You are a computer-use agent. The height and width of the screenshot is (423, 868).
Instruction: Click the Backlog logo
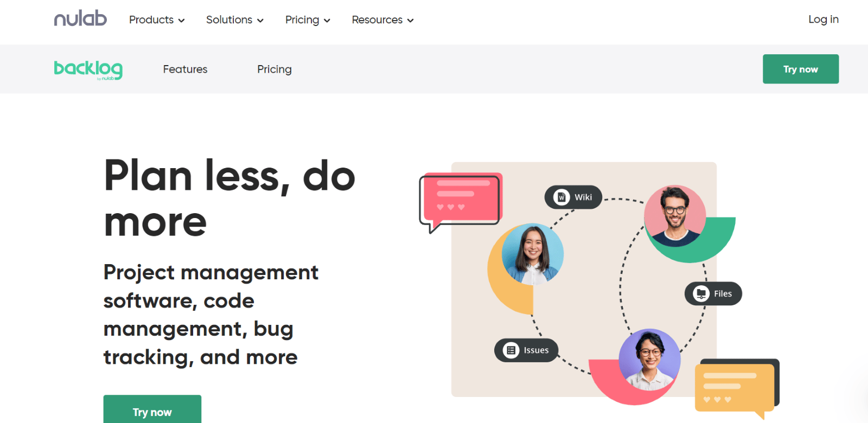click(x=88, y=69)
